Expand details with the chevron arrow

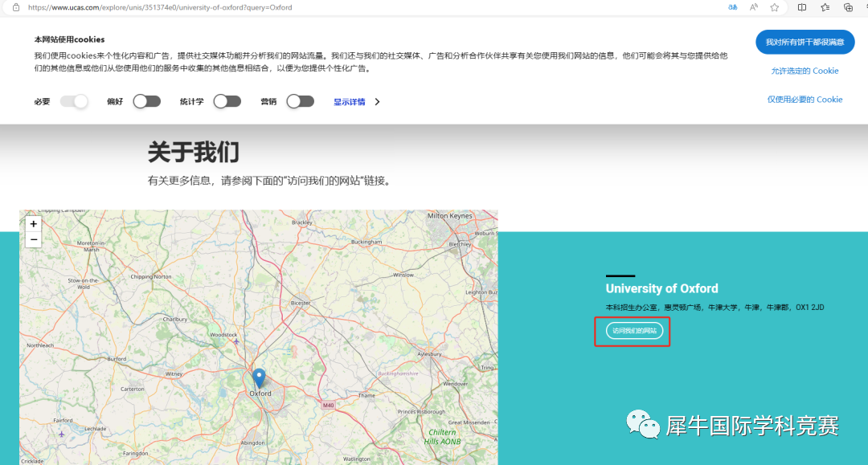pos(377,102)
